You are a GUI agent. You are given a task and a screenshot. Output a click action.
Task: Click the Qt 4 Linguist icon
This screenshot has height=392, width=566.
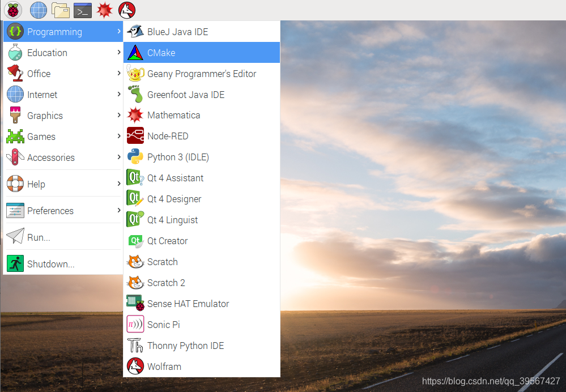tap(135, 219)
